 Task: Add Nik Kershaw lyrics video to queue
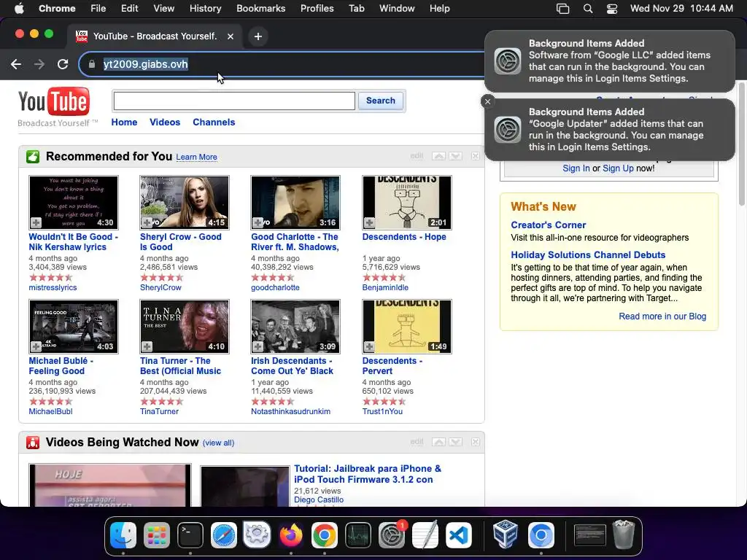tap(36, 222)
